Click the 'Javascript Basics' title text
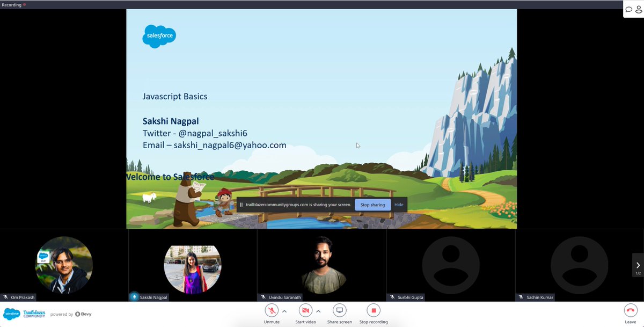Image resolution: width=644 pixels, height=327 pixels. point(175,97)
